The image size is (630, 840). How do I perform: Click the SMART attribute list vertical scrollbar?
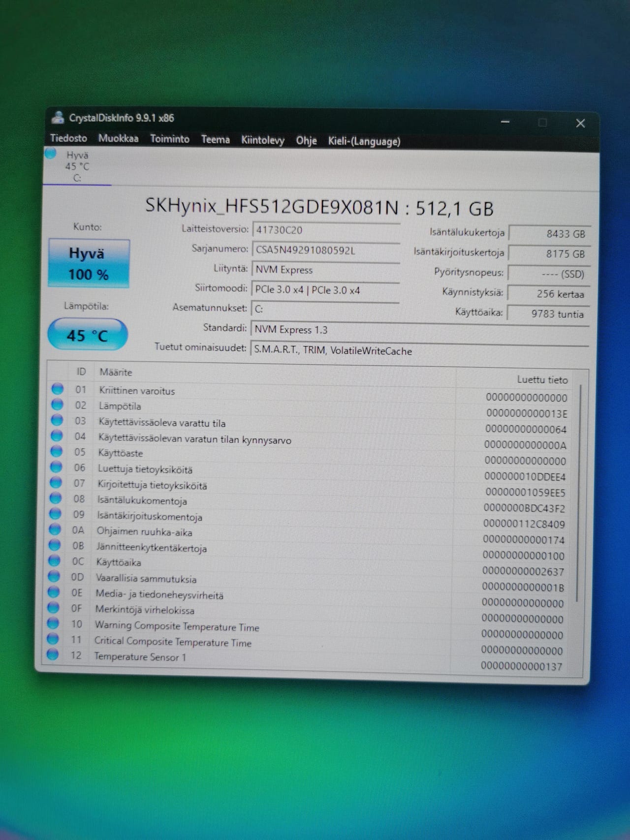(x=580, y=492)
